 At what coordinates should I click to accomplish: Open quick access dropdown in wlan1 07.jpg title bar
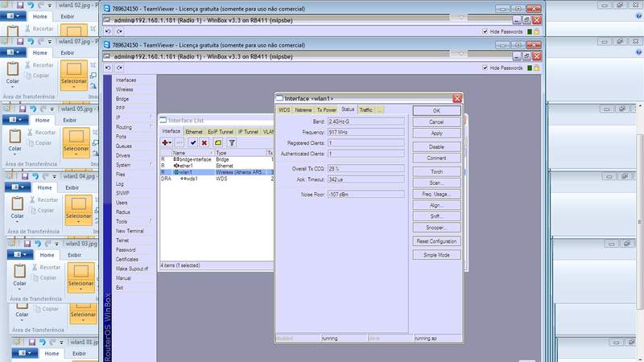(50, 42)
